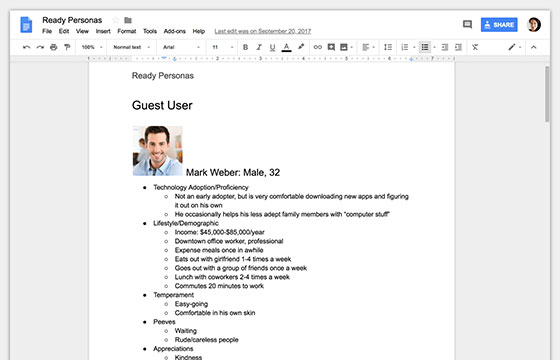Open the editing mode pencil dropdown
The width and height of the screenshot is (560, 360).
click(x=514, y=47)
